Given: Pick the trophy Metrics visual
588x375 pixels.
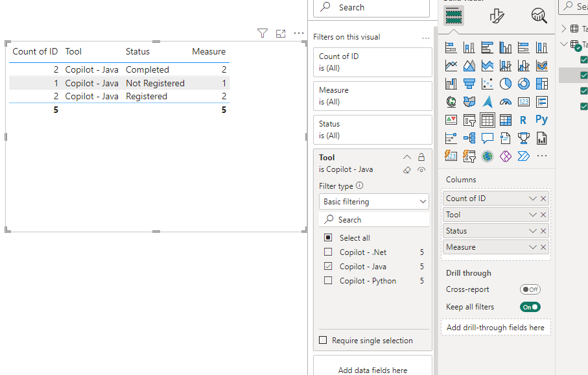Looking at the screenshot, I should pyautogui.click(x=524, y=138).
